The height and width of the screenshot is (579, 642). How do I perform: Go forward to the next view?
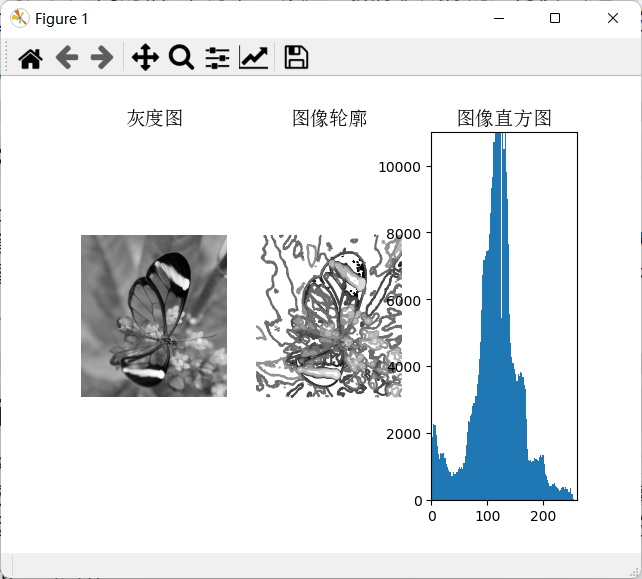click(102, 57)
